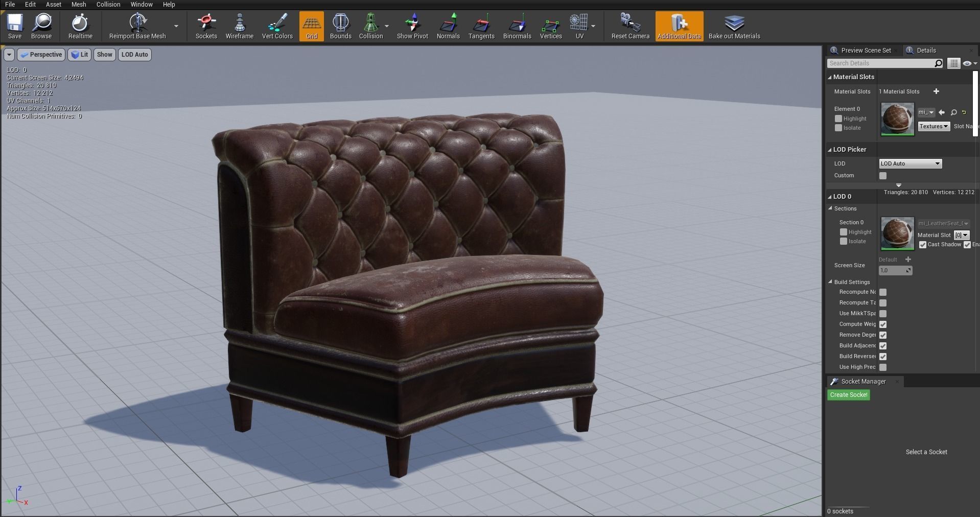Open the Collision menu in menu bar
This screenshot has height=517, width=980.
108,5
